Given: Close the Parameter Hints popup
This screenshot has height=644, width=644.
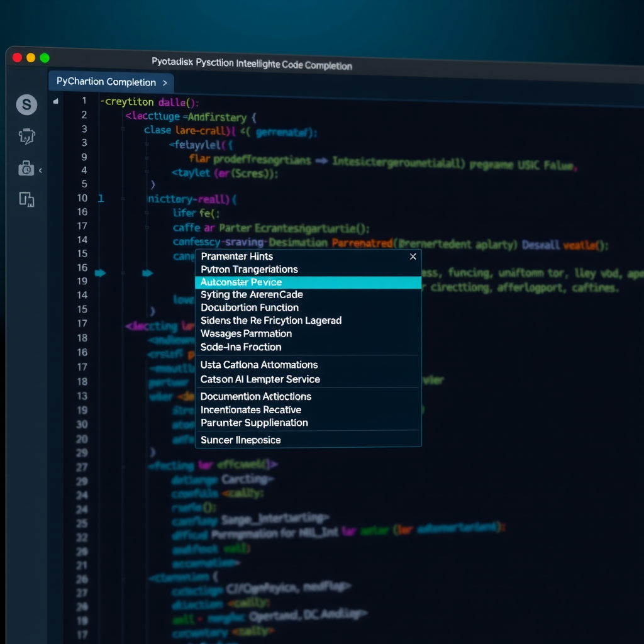Looking at the screenshot, I should pyautogui.click(x=413, y=257).
